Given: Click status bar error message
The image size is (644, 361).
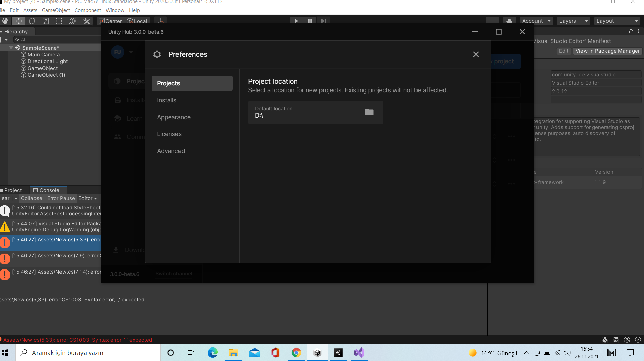Looking at the screenshot, I should (78, 340).
